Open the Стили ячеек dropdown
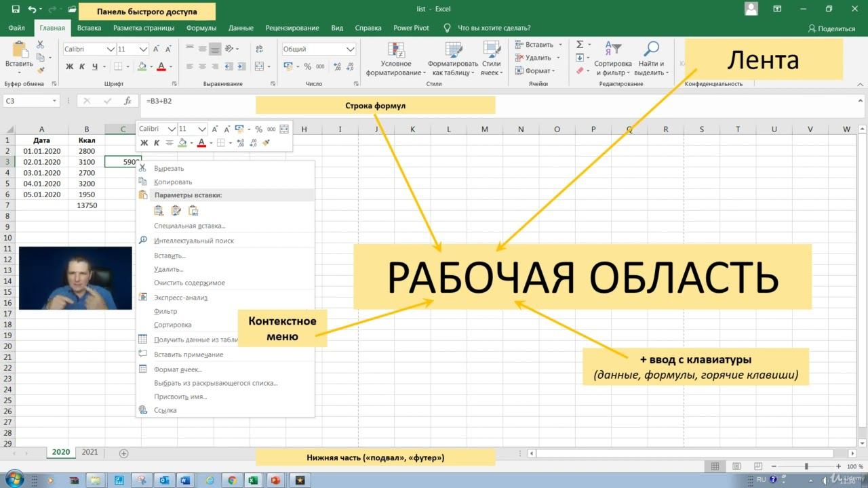 pos(492,58)
